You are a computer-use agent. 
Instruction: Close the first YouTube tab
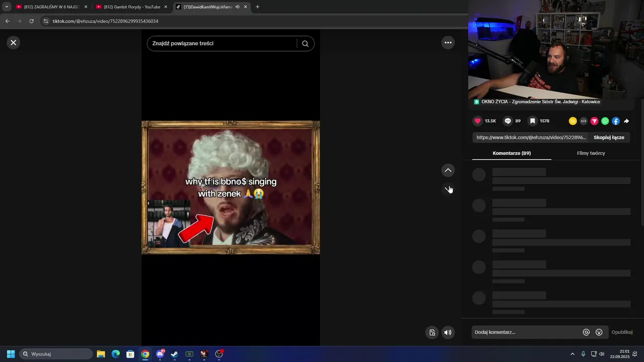[x=86, y=7]
